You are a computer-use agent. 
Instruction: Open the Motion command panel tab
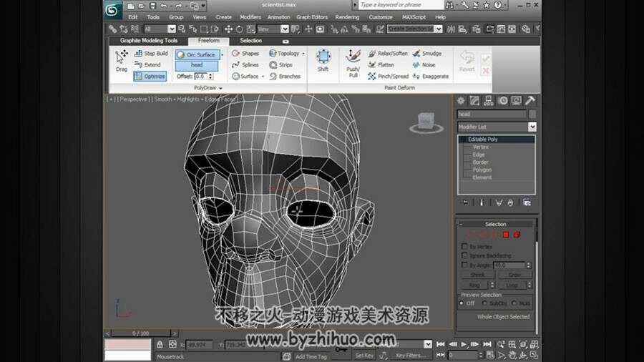coord(503,101)
